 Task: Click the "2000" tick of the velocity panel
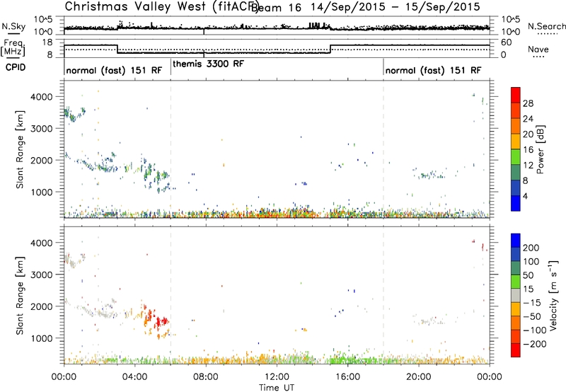(x=42, y=306)
